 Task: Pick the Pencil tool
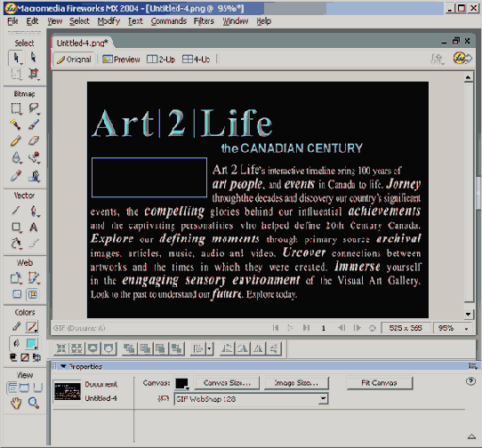[15, 141]
